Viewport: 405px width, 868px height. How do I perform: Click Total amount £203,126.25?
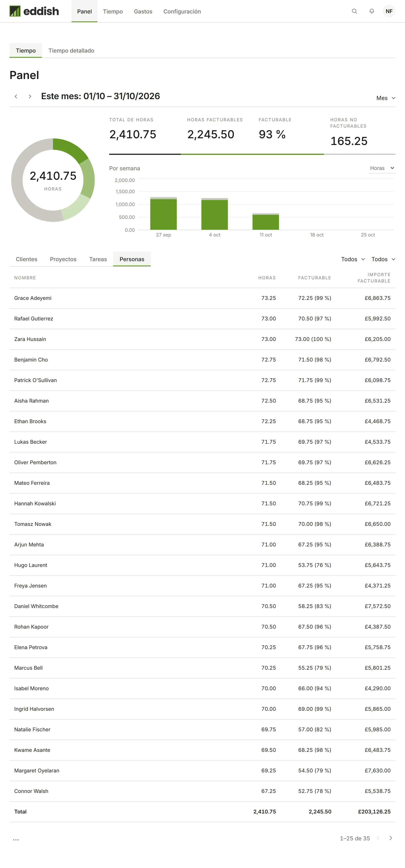click(x=374, y=812)
